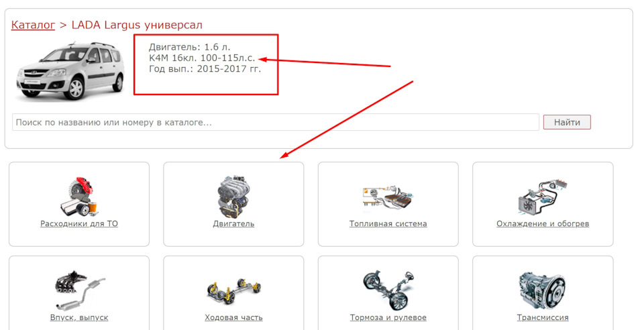Focus the catalog search input field
The image size is (644, 330).
(x=276, y=122)
